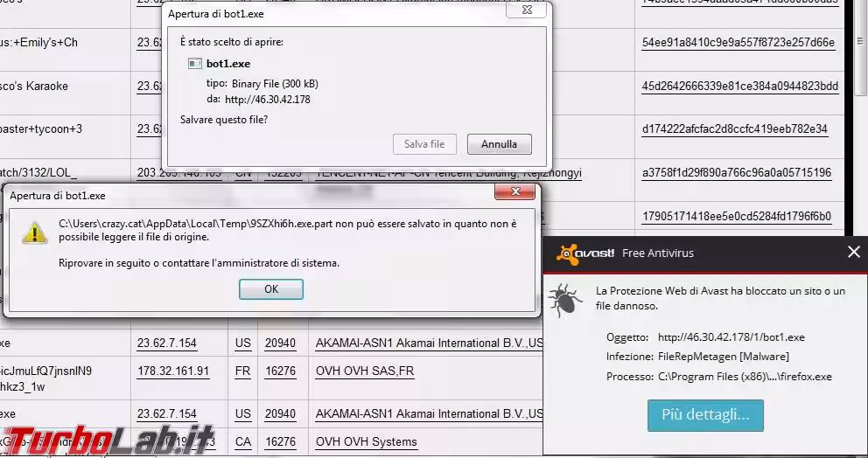The width and height of the screenshot is (868, 458).
Task: Click OVH OVH SAS,FR link
Action: (365, 371)
